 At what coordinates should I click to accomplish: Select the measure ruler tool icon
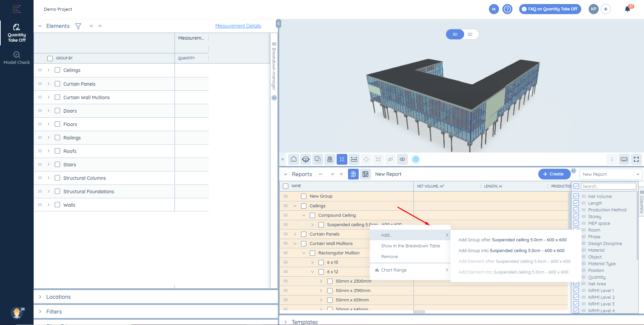354,159
